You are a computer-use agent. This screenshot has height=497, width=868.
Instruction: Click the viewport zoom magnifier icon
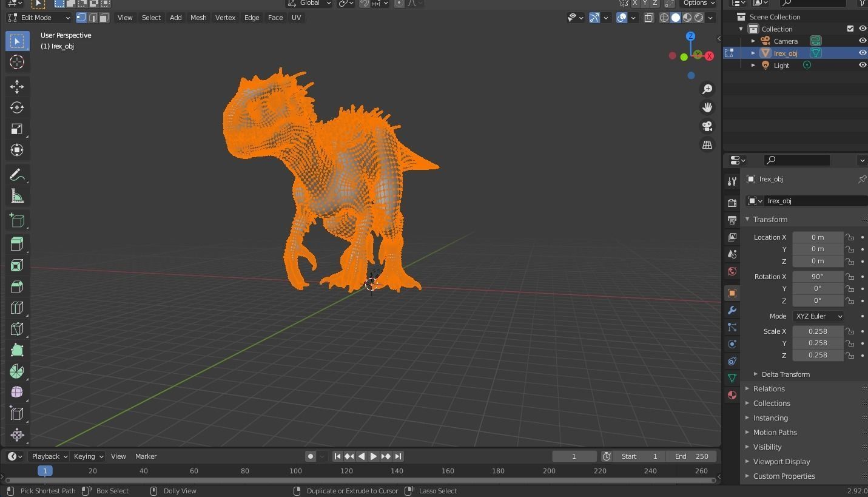[707, 89]
